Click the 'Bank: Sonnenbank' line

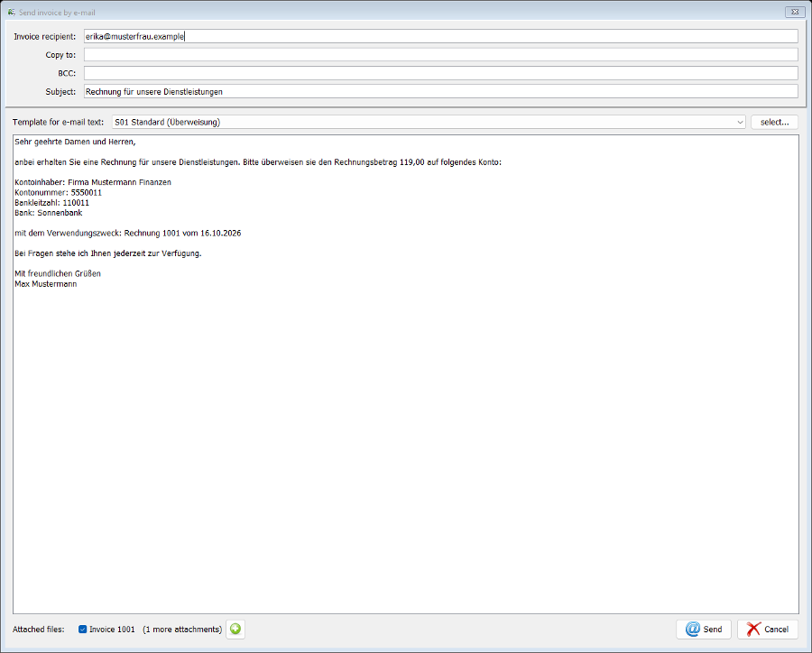coord(49,213)
